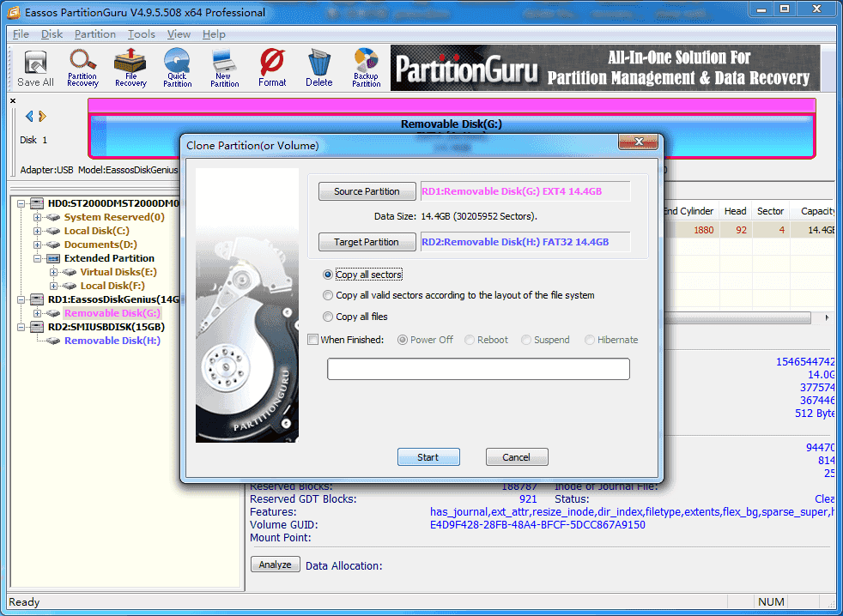Expand the Virtual Disks(E:) node
This screenshot has height=616, width=843.
pyautogui.click(x=53, y=272)
